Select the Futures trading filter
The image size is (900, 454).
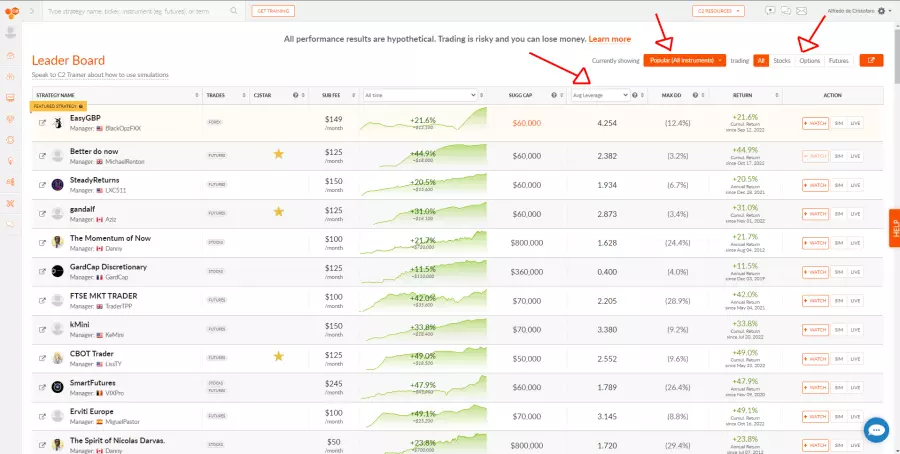click(x=839, y=60)
